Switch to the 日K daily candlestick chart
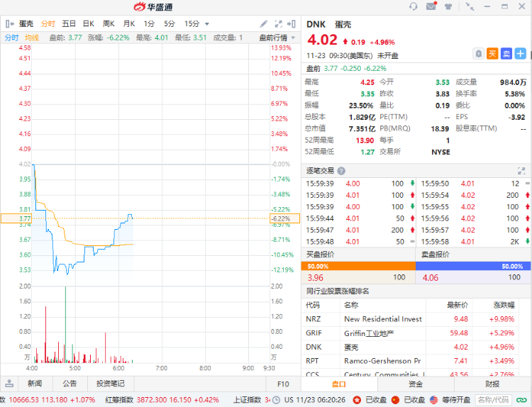Image resolution: width=532 pixels, height=407 pixels. (x=89, y=23)
